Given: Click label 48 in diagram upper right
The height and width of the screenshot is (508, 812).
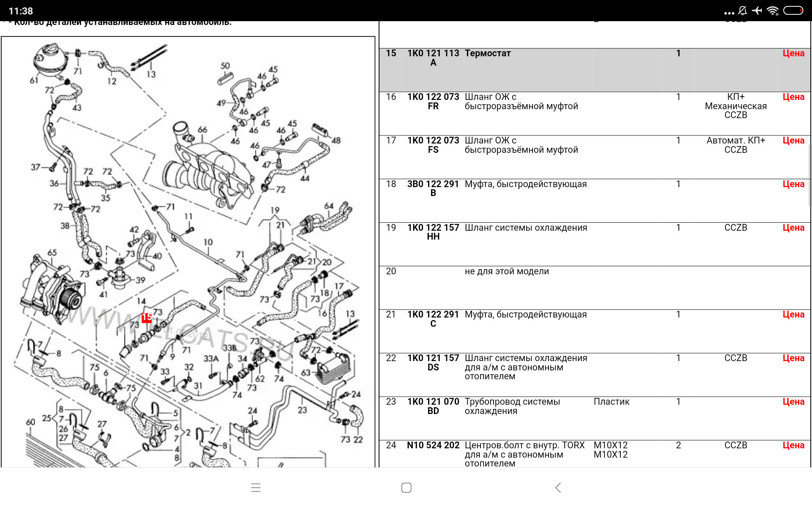Looking at the screenshot, I should 336,140.
